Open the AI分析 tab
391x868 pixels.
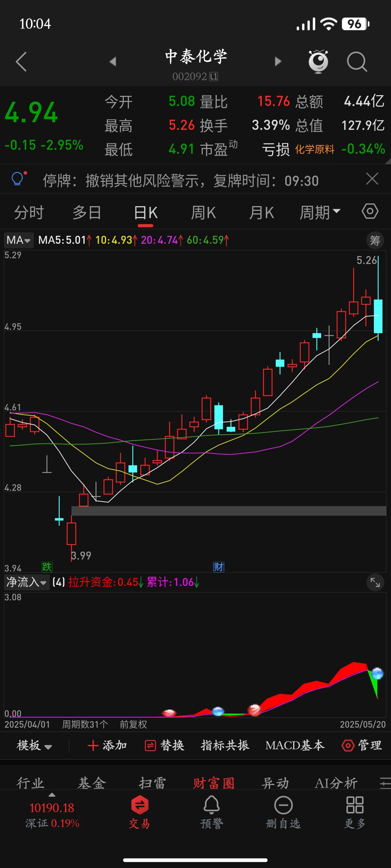[x=336, y=783]
